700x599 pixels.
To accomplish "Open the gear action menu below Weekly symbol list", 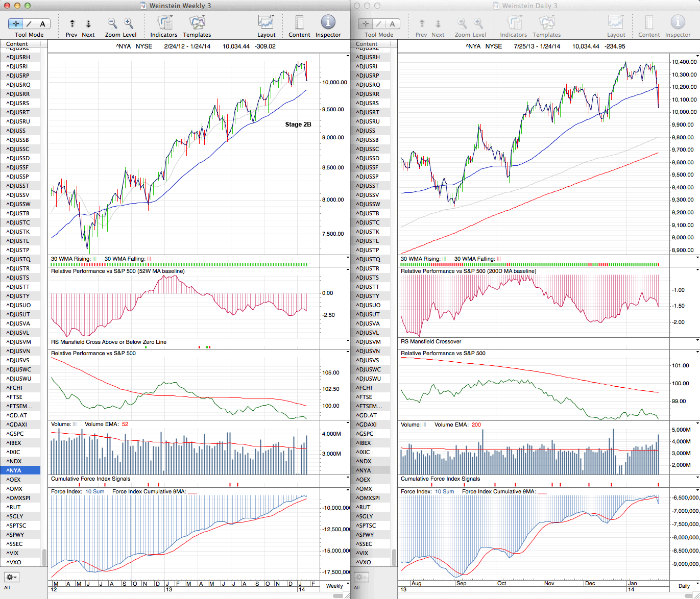I will (x=11, y=577).
